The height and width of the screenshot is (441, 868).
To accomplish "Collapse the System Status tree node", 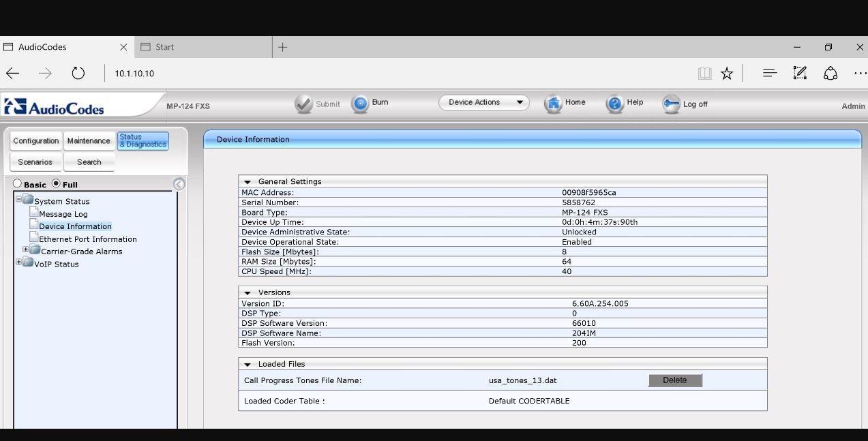I will 19,199.
